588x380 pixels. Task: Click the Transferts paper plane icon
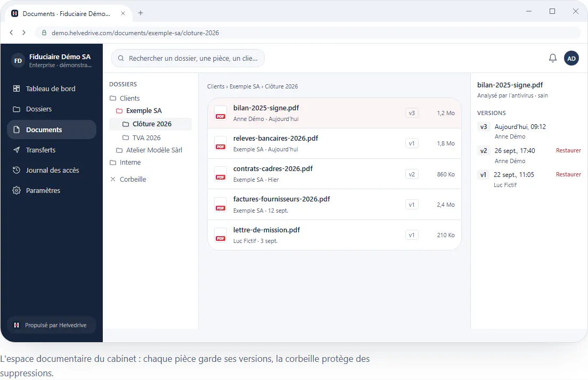17,150
